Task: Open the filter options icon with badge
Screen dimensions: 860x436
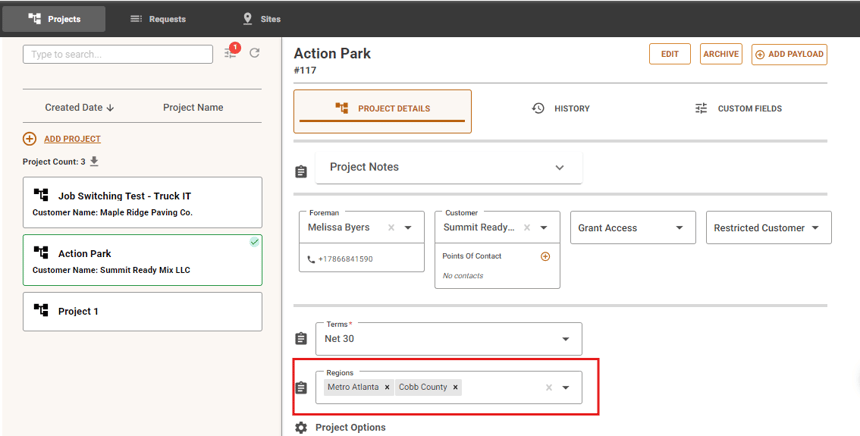Action: point(231,53)
